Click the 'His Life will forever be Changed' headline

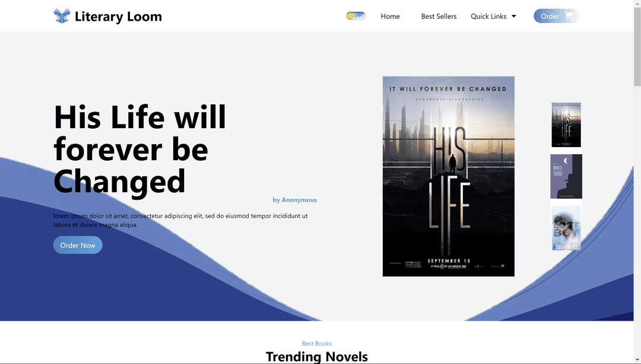[x=140, y=149]
